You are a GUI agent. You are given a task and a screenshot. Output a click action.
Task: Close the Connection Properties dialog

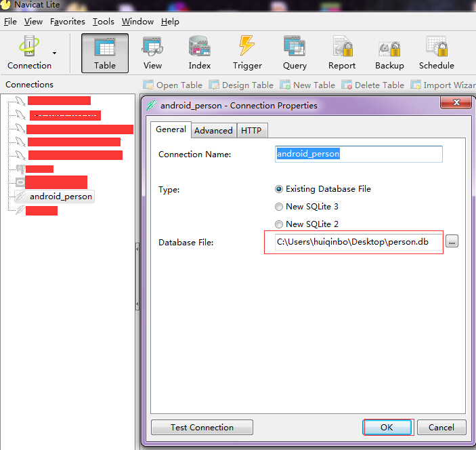click(x=456, y=102)
